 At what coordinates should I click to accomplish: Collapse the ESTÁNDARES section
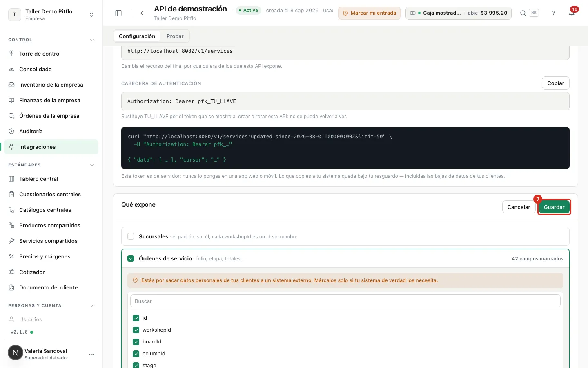[92, 165]
